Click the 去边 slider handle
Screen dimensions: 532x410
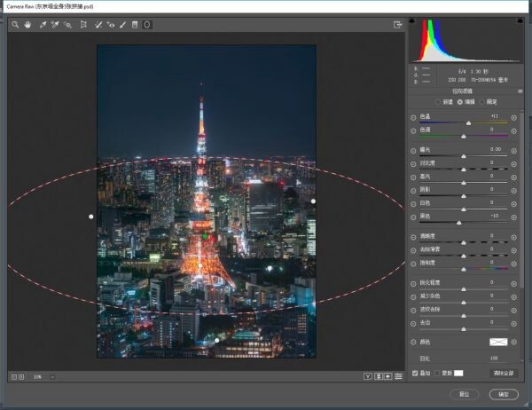click(464, 329)
